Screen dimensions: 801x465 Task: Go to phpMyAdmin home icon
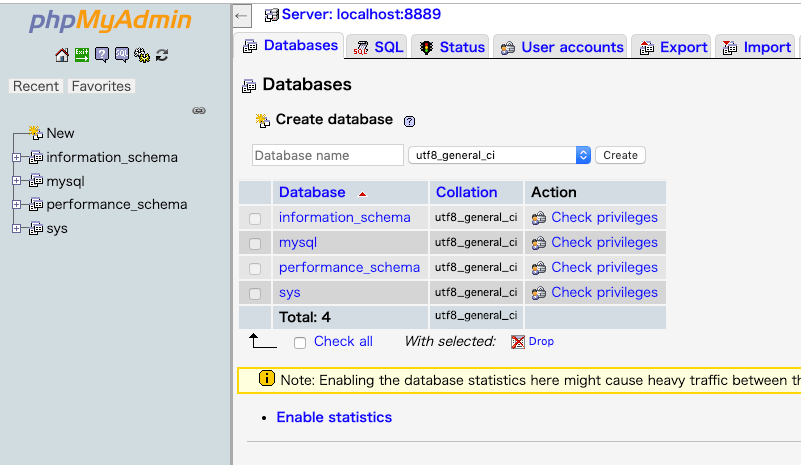(62, 55)
